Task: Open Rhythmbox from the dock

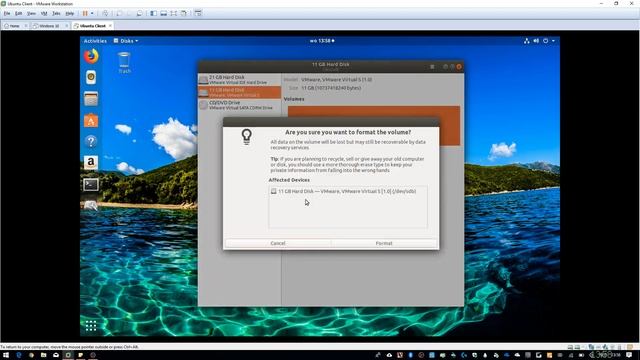Action: [91, 77]
